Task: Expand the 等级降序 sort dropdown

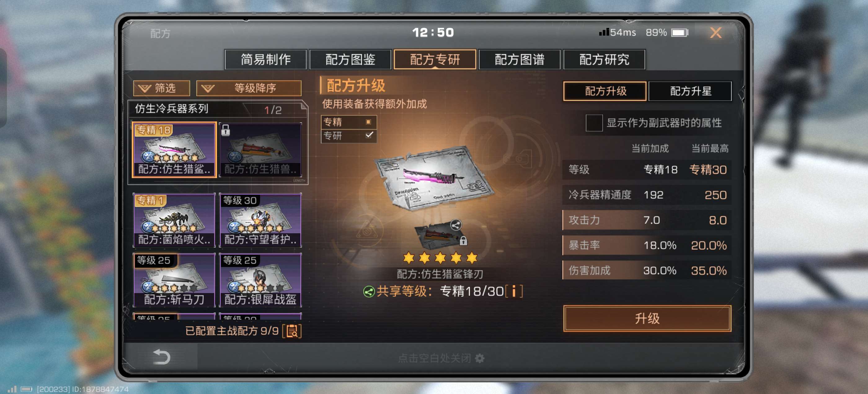Action: pyautogui.click(x=249, y=88)
